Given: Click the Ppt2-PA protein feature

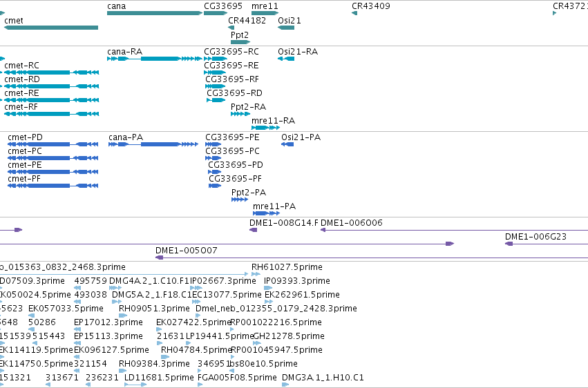Looking at the screenshot, I should [x=240, y=200].
